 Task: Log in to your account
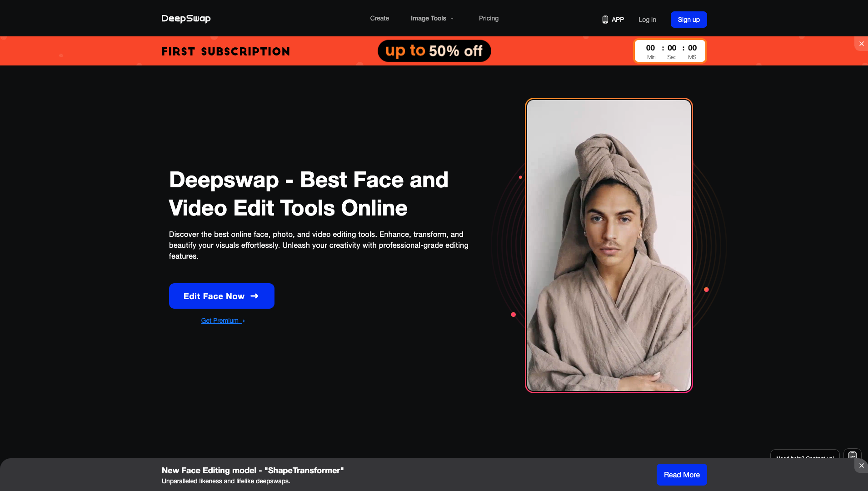[647, 20]
